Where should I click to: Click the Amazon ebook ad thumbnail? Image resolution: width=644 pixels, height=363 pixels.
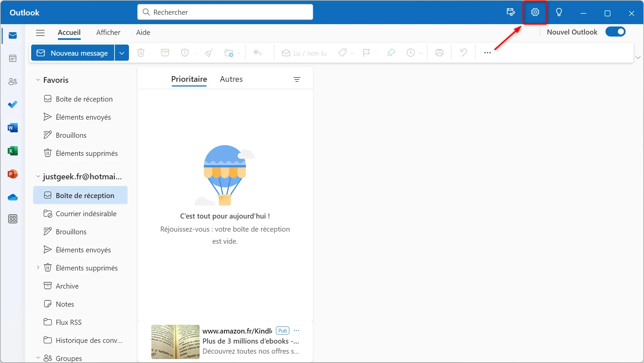click(x=175, y=342)
